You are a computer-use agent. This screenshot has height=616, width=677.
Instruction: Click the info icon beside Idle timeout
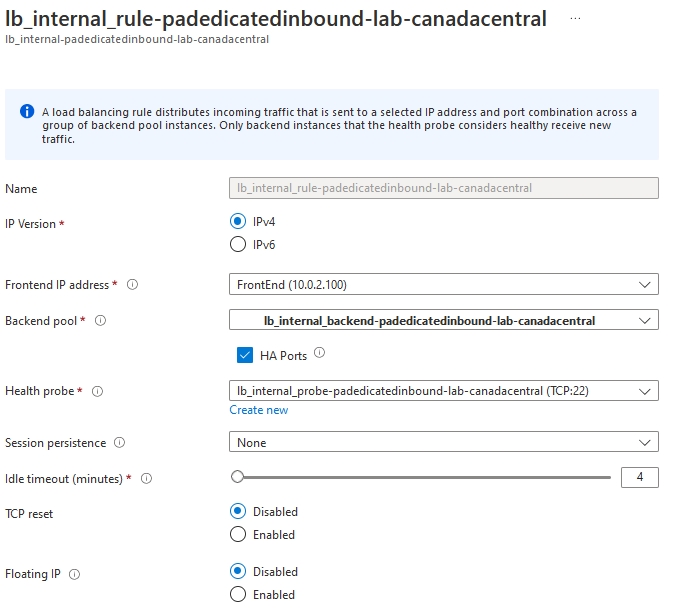[146, 479]
